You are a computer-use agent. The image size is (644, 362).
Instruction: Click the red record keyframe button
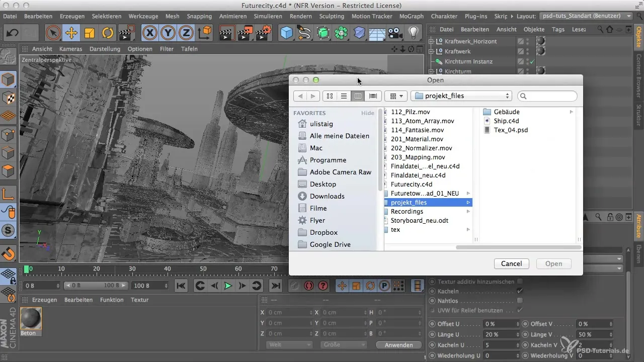click(x=308, y=286)
